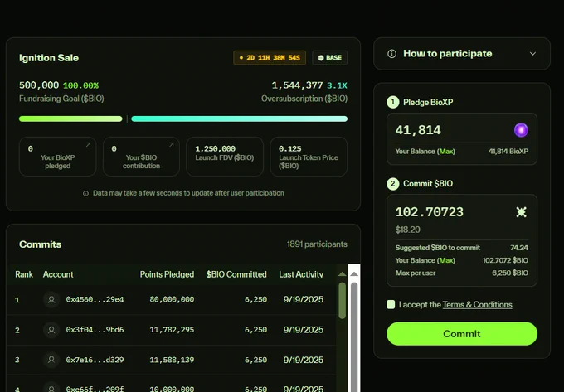Click the inner green scrollbar thumb in Commits table

point(342,300)
